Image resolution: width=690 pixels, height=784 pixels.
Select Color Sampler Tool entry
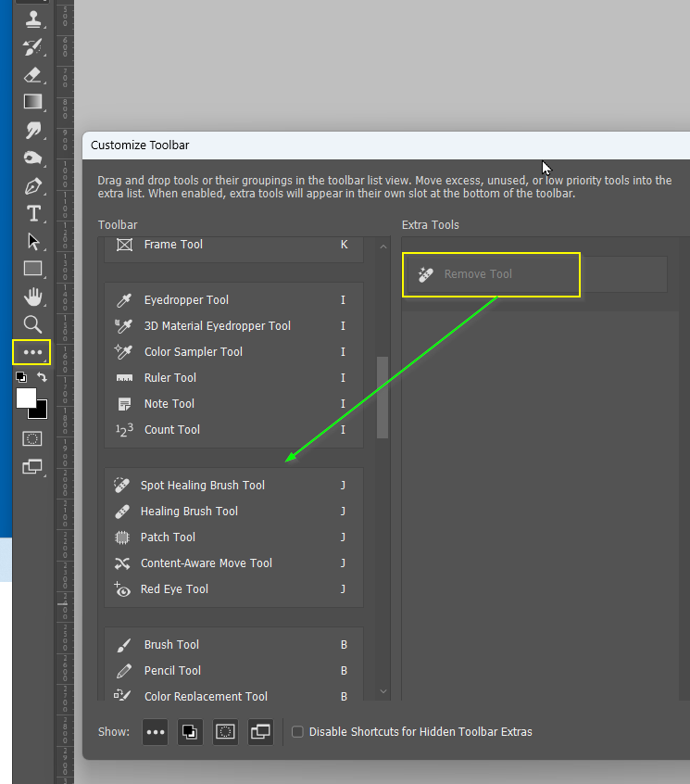coord(233,352)
